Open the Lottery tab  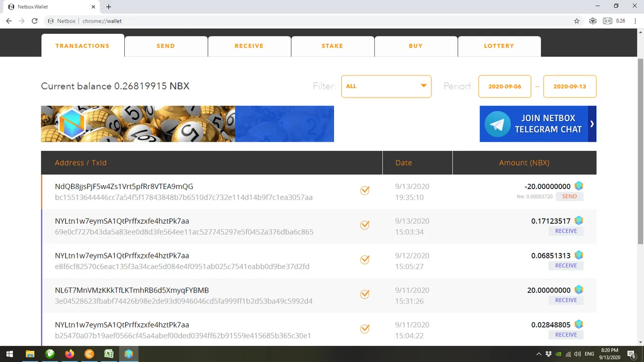coord(499,46)
